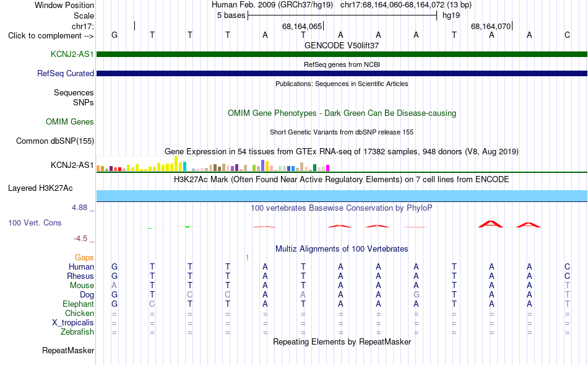Select the Elephant species label

coord(78,304)
